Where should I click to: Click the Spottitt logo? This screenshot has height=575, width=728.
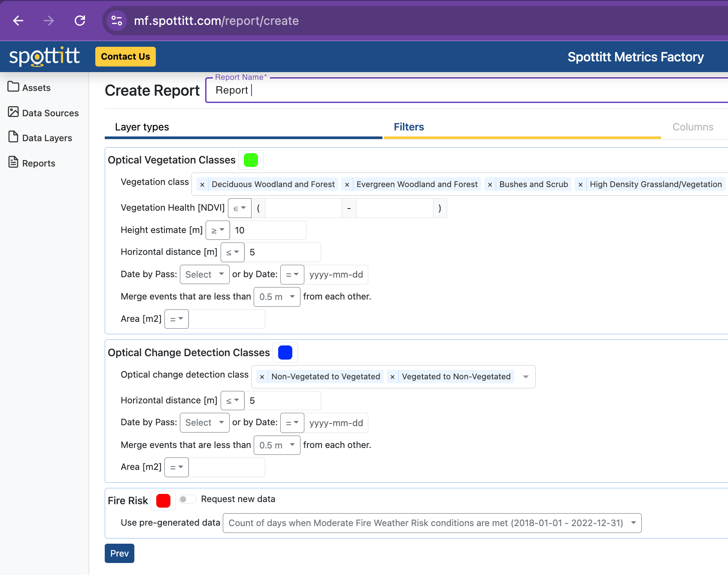pyautogui.click(x=45, y=57)
